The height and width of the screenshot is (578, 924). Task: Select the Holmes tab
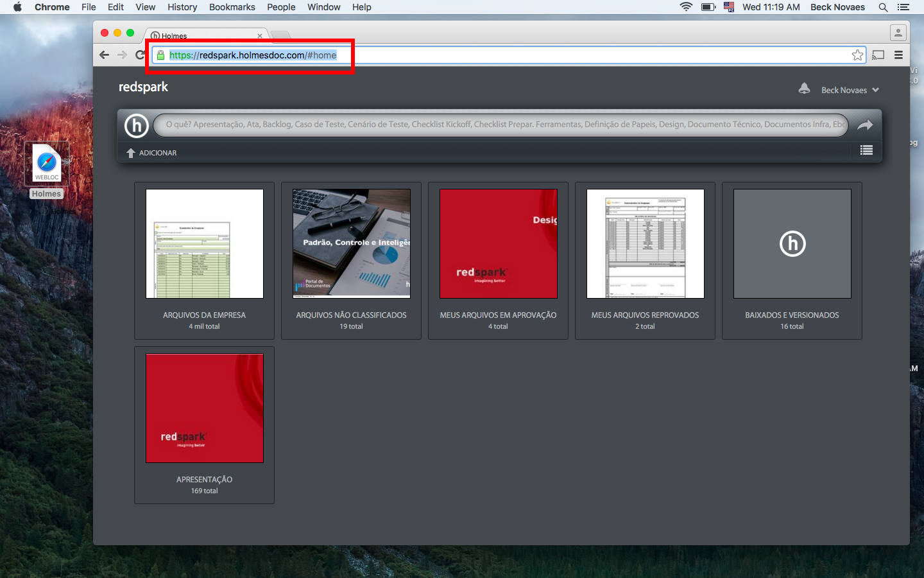(x=207, y=36)
